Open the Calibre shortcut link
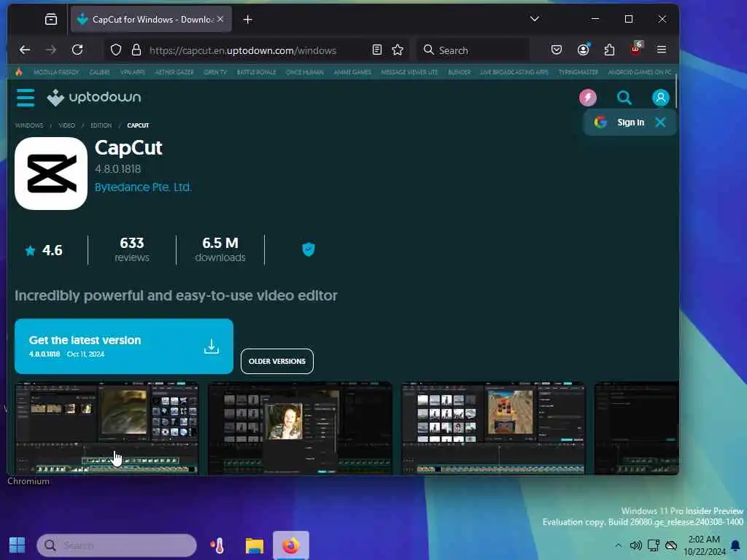The image size is (747, 560). point(99,72)
